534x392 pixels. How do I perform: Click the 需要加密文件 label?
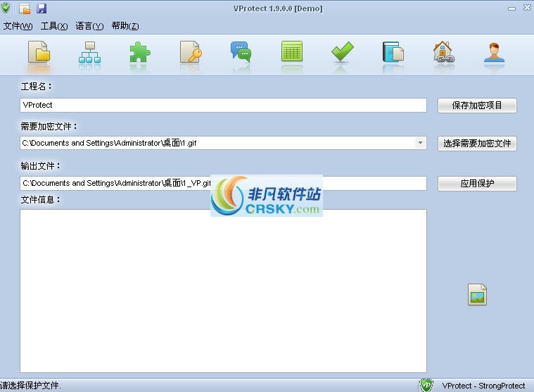(49, 127)
